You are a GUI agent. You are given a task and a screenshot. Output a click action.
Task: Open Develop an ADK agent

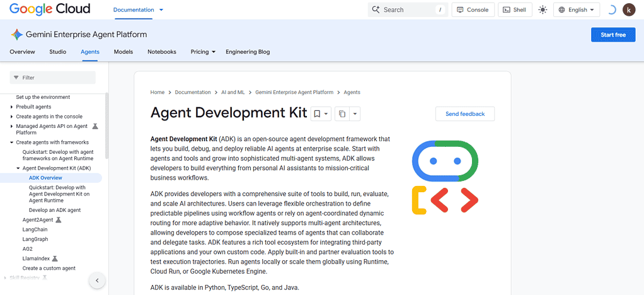55,210
